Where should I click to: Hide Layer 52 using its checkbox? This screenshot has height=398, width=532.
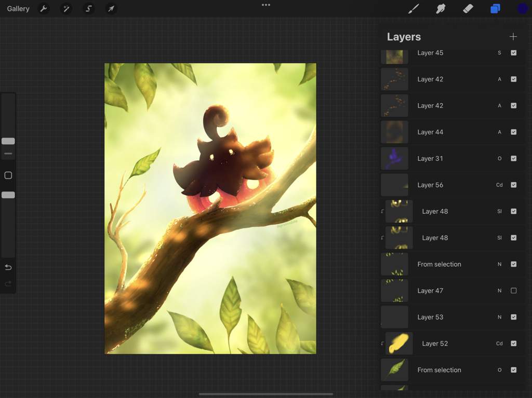[514, 344]
